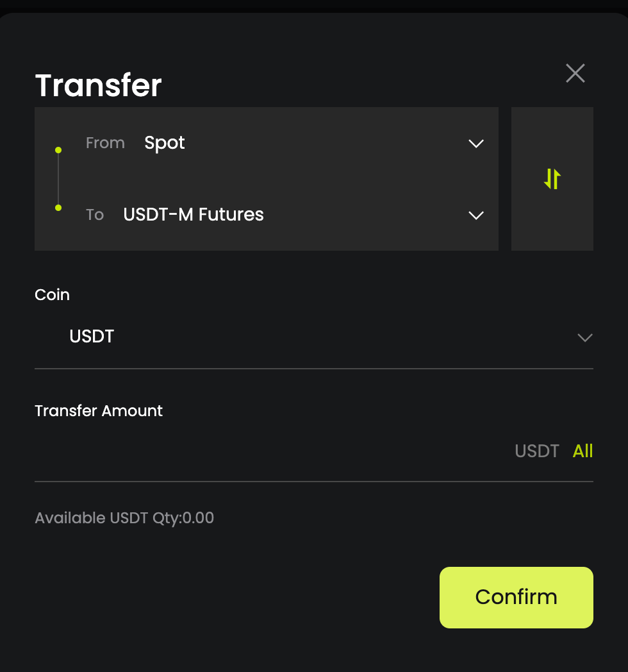Viewport: 628px width, 672px height.
Task: Click the bottom green dot beside To
Action: click(x=58, y=208)
